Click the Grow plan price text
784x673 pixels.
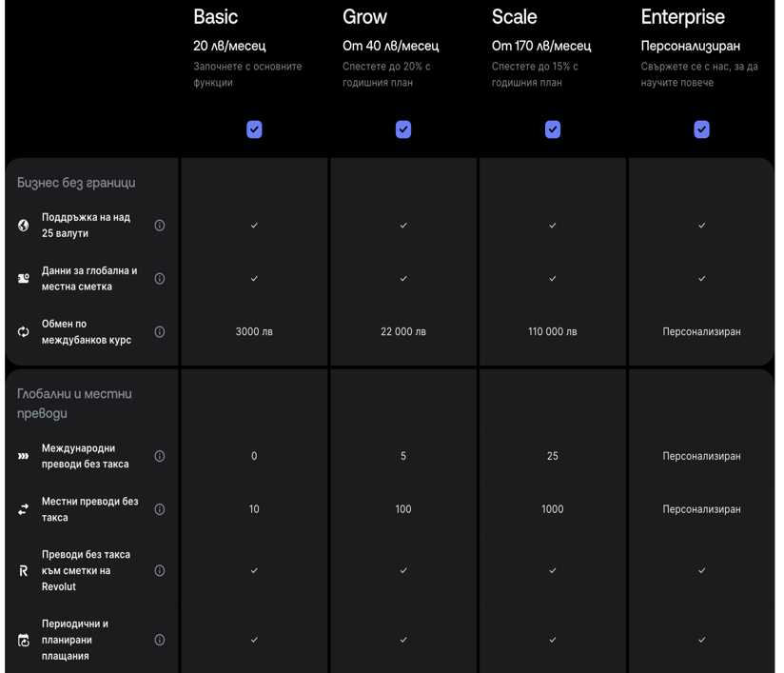390,46
